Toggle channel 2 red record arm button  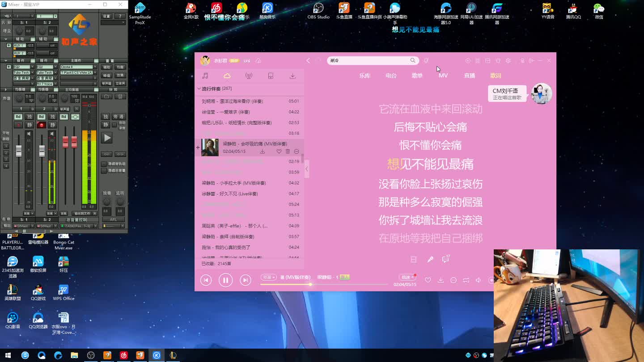(41, 125)
